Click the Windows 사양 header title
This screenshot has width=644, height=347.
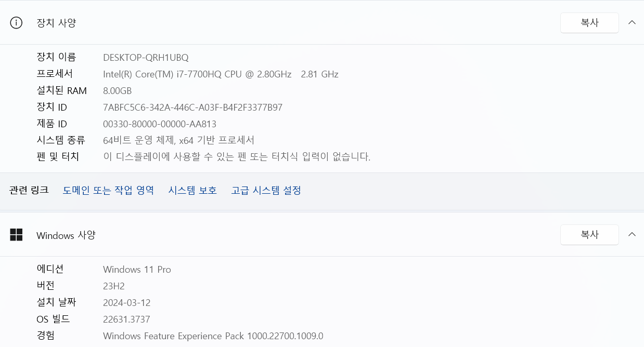pos(66,235)
